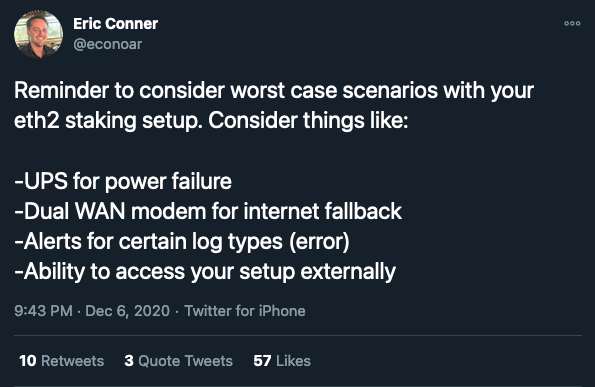Open the Twitter for iPhone source link
595x387 pixels.
245,311
